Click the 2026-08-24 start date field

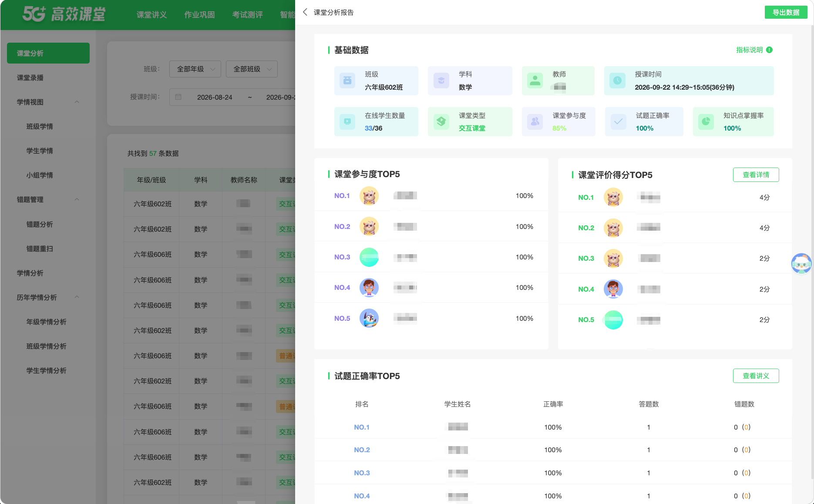pyautogui.click(x=215, y=97)
